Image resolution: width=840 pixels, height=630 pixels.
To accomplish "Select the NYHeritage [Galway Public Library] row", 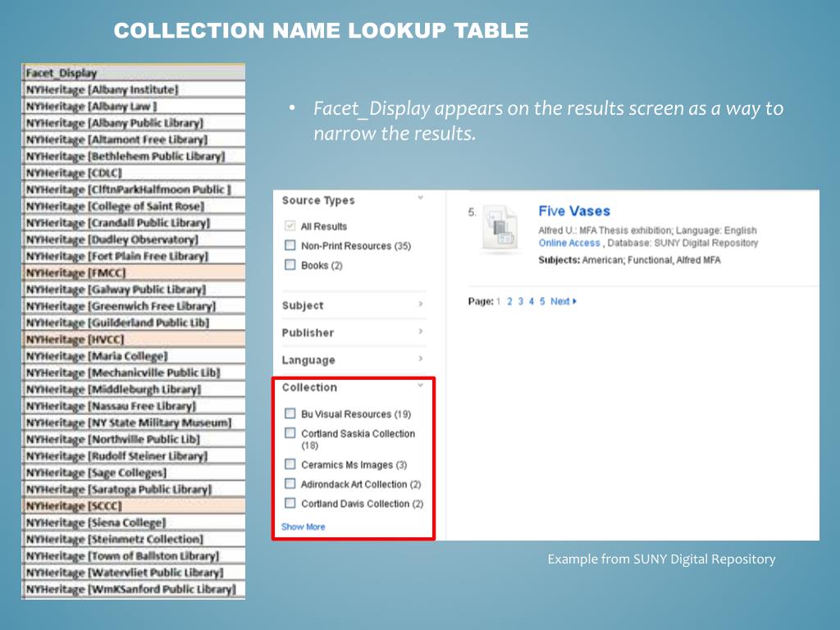I will click(x=134, y=290).
